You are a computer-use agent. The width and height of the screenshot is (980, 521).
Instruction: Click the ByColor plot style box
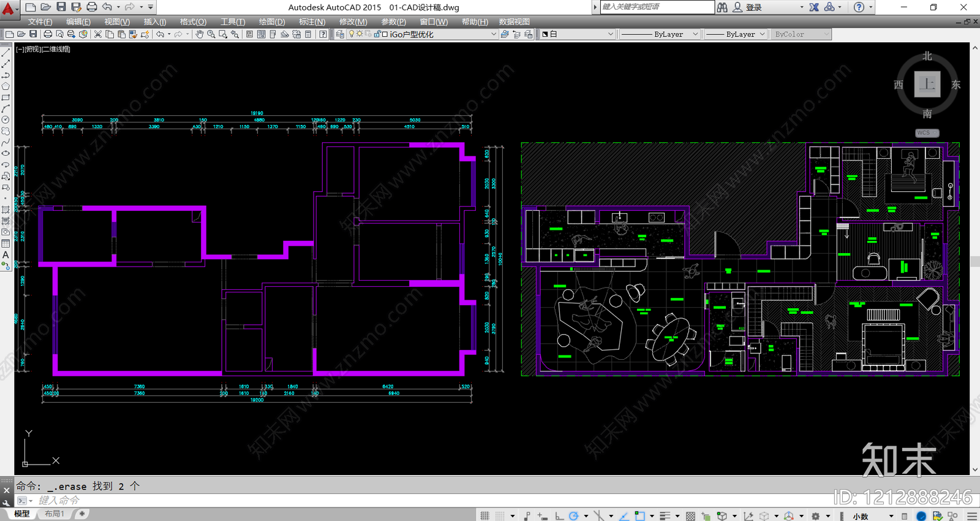pyautogui.click(x=800, y=34)
